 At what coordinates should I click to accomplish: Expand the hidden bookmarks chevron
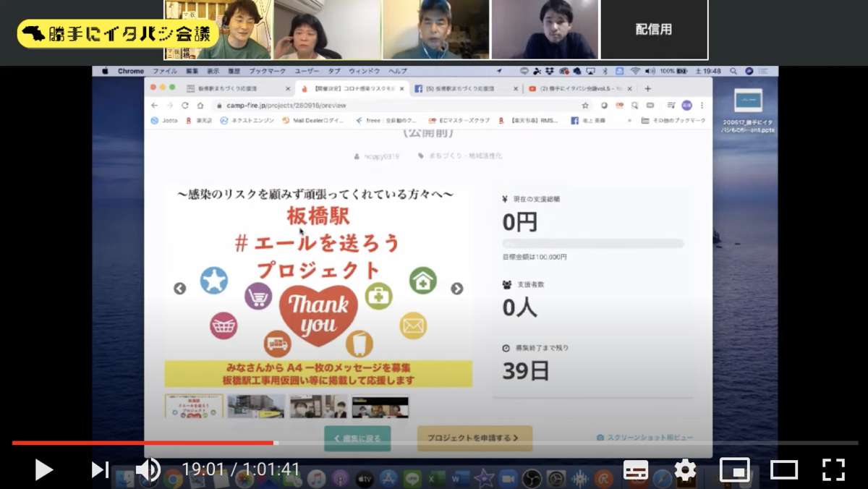click(629, 121)
